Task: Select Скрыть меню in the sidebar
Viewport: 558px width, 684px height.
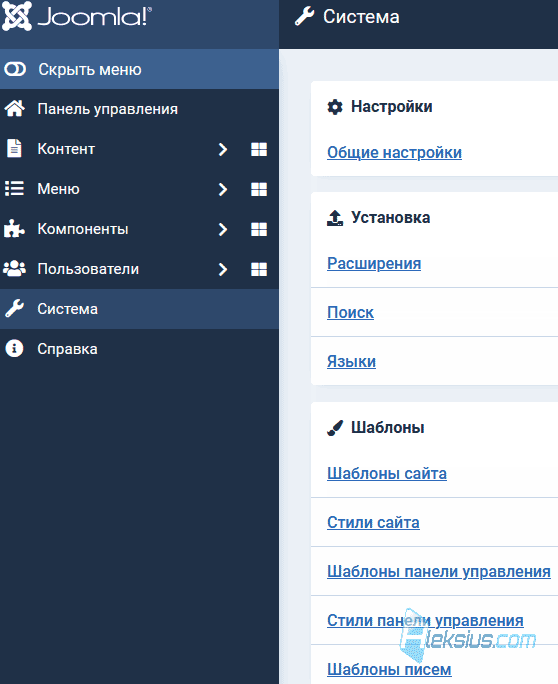Action: point(140,69)
